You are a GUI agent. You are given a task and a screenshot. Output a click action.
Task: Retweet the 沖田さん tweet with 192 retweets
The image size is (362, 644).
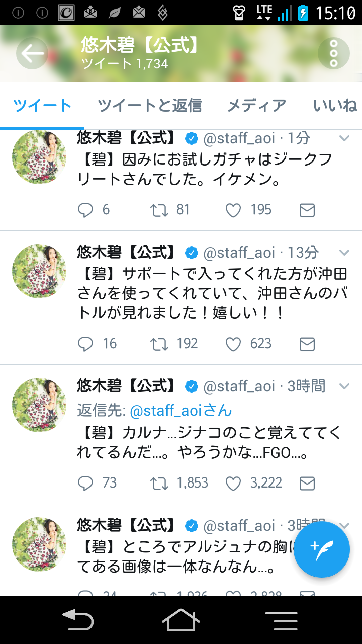160,344
